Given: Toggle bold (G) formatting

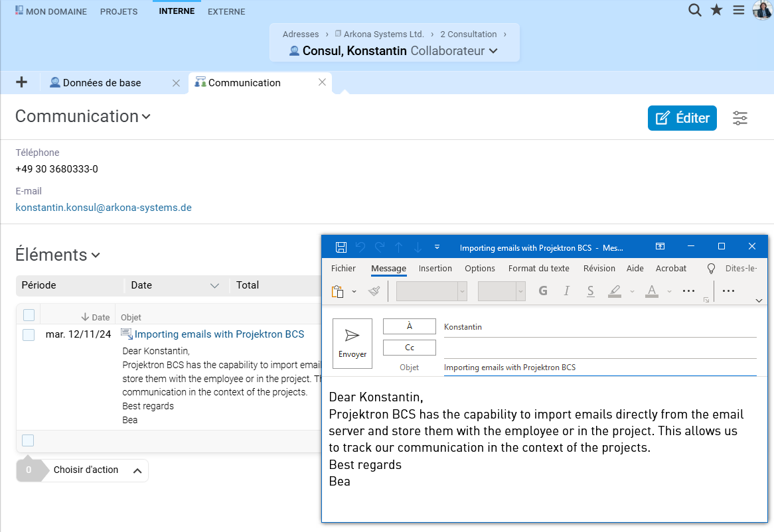Looking at the screenshot, I should [x=543, y=291].
